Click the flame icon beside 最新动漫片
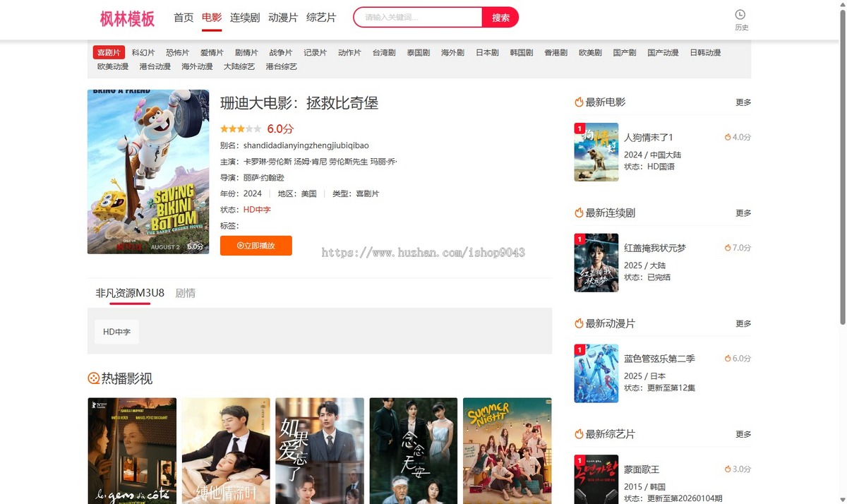847x504 pixels. coord(579,324)
